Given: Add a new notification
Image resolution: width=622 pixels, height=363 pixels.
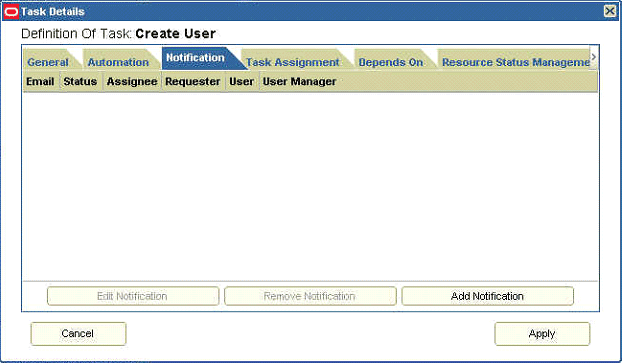Looking at the screenshot, I should (x=487, y=296).
